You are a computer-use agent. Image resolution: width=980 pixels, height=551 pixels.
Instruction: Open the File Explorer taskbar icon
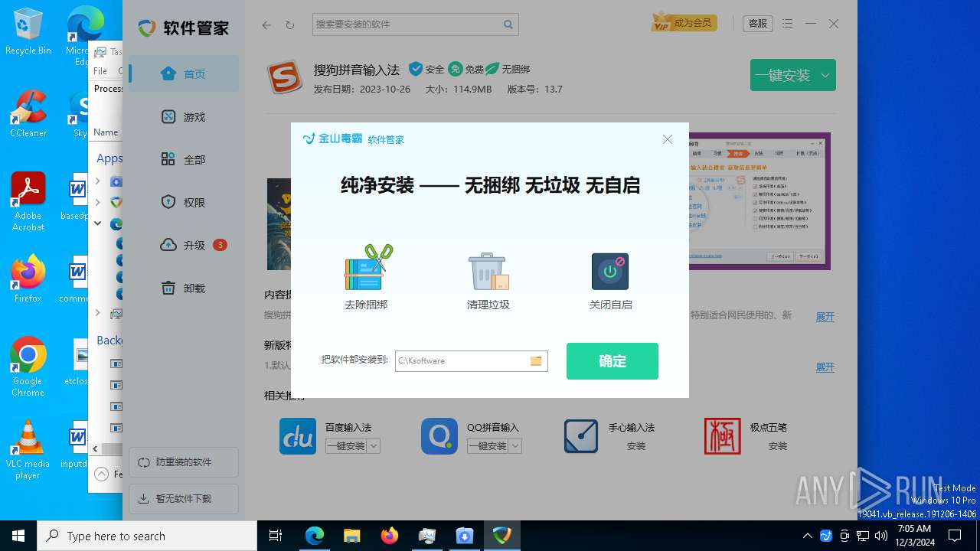[351, 536]
